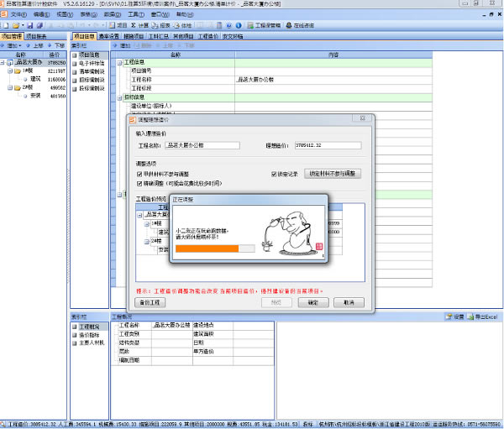Toggle 锁定记录 checkbox

click(274, 174)
